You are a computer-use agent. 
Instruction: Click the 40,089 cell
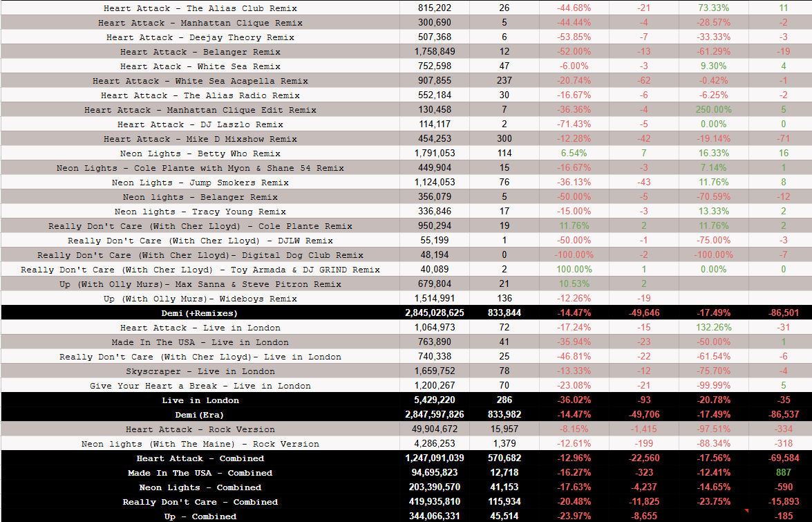[435, 269]
